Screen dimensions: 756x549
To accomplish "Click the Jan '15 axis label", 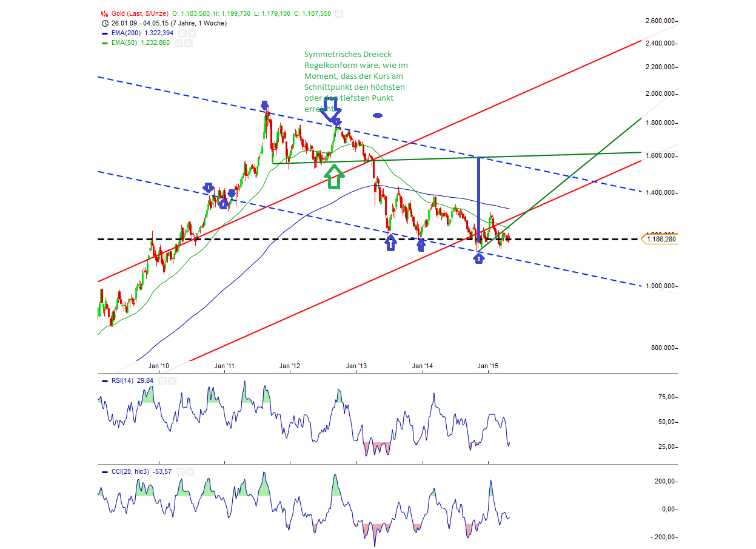I will [x=489, y=366].
